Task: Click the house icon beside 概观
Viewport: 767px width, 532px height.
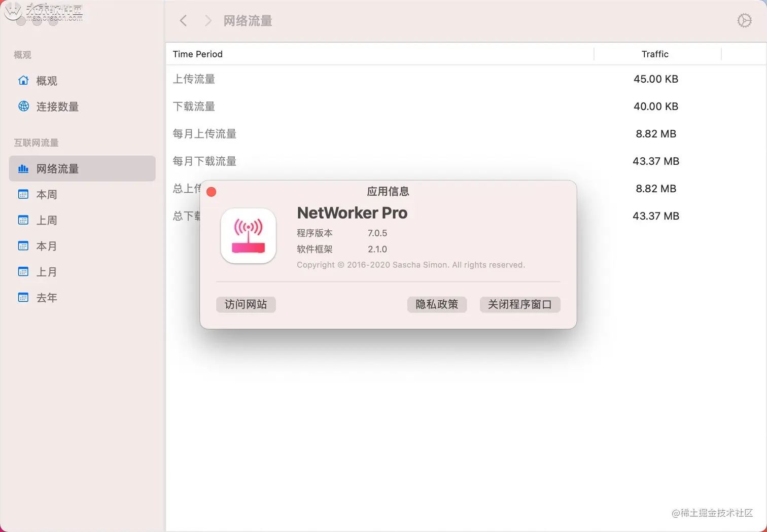Action: (23, 80)
